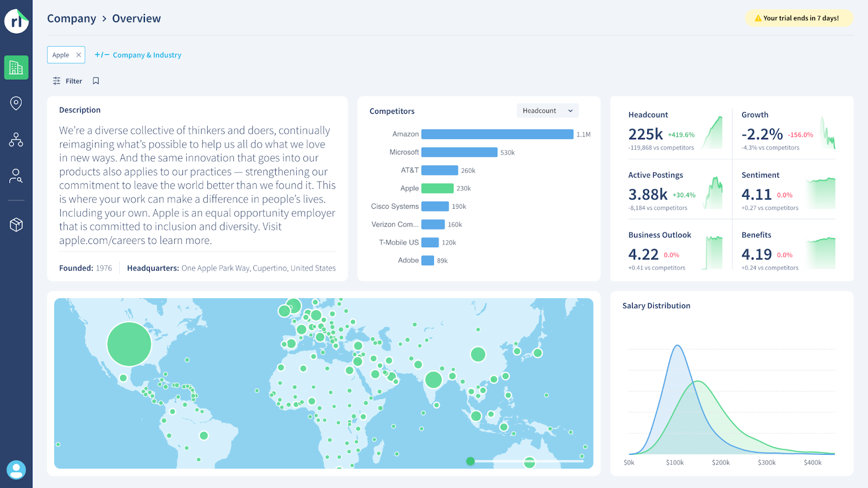Open the Filter options

67,81
